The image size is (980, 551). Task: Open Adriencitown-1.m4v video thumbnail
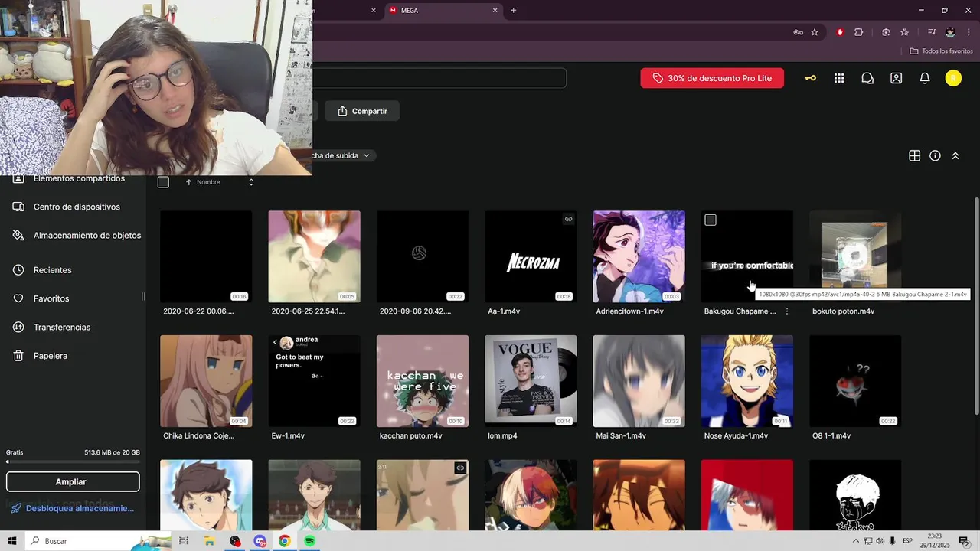coord(639,256)
